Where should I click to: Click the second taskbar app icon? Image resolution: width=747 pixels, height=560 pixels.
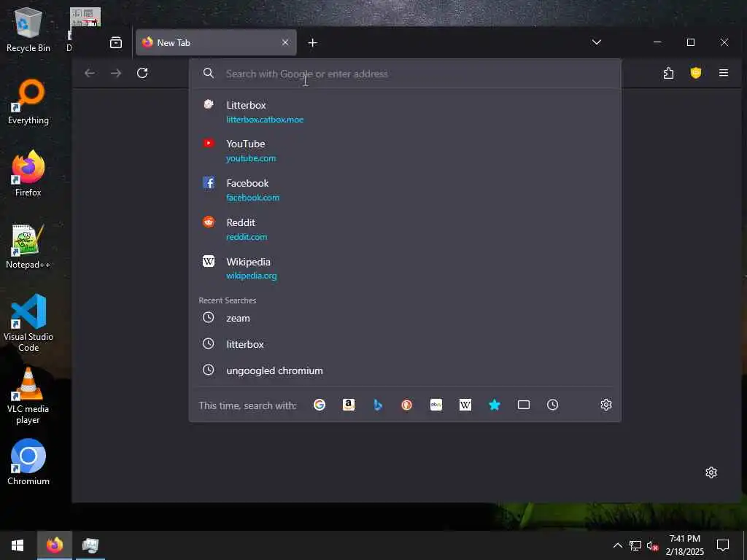(x=90, y=545)
